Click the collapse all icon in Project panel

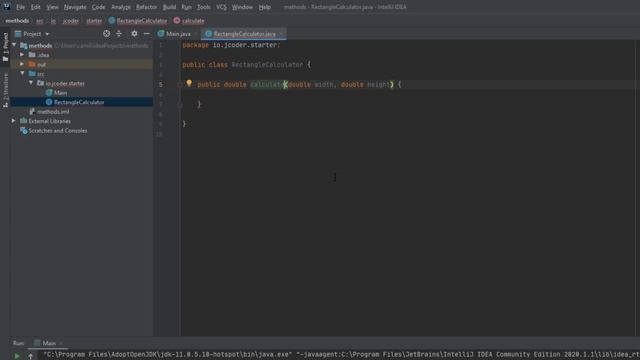coord(119,34)
